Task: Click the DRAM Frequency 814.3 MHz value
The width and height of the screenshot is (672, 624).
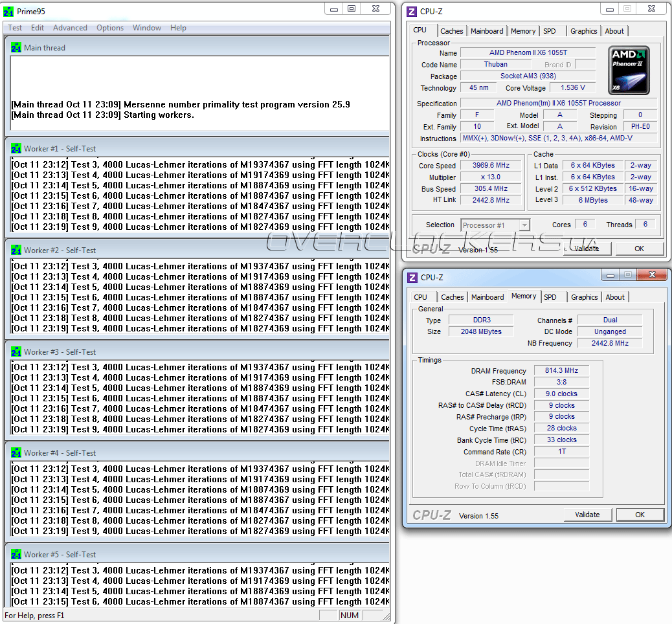Action: coord(561,371)
